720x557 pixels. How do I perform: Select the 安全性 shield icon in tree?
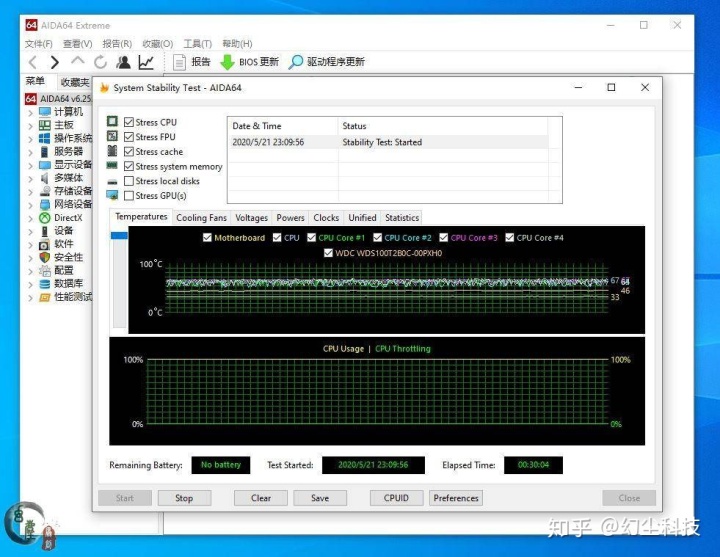[45, 257]
